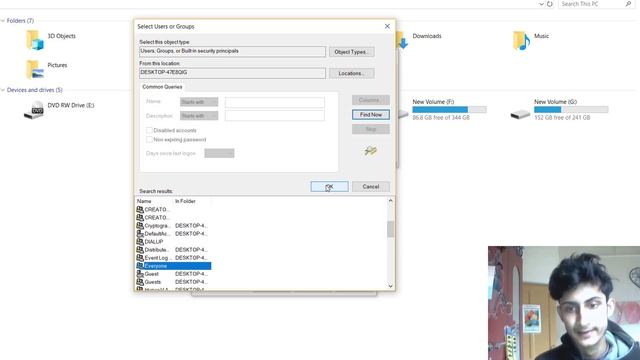This screenshot has width=640, height=360.
Task: Click the object type text field
Action: click(232, 51)
